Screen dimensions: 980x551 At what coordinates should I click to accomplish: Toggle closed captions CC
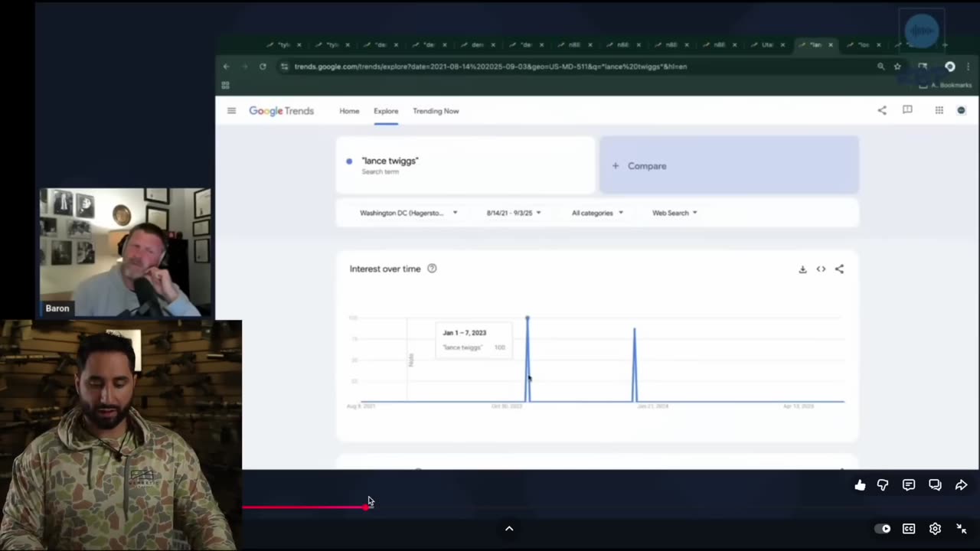click(909, 529)
